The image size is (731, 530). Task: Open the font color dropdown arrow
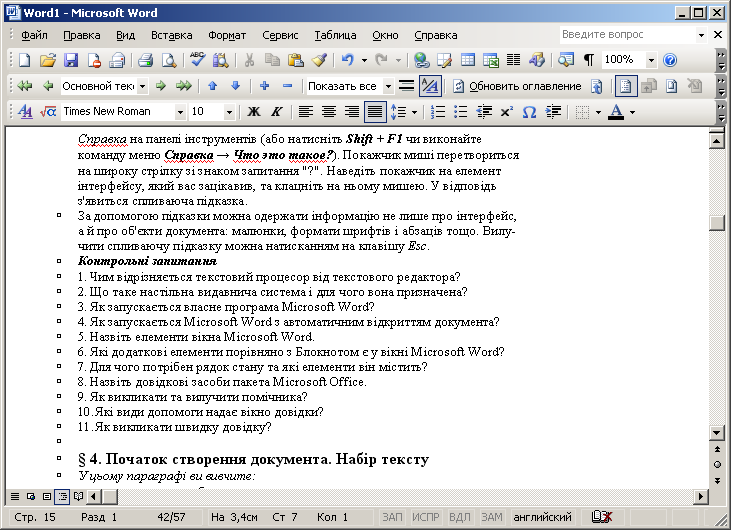coord(633,112)
